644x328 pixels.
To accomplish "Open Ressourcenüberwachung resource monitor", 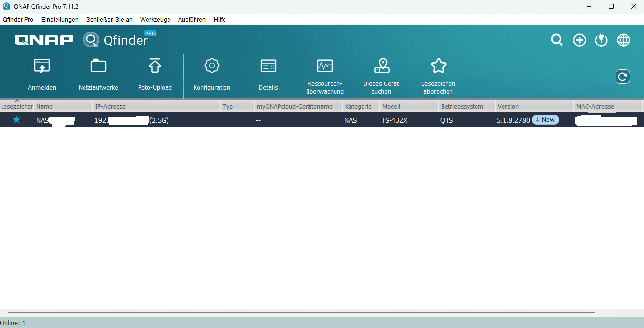I will [x=325, y=66].
